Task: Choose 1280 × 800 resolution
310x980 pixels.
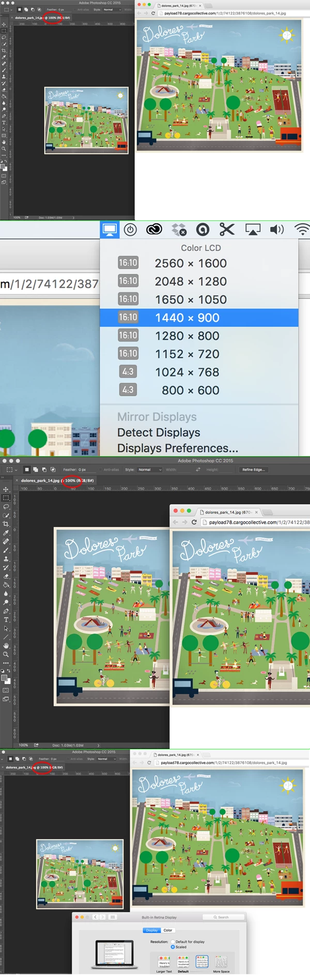Action: [x=199, y=336]
